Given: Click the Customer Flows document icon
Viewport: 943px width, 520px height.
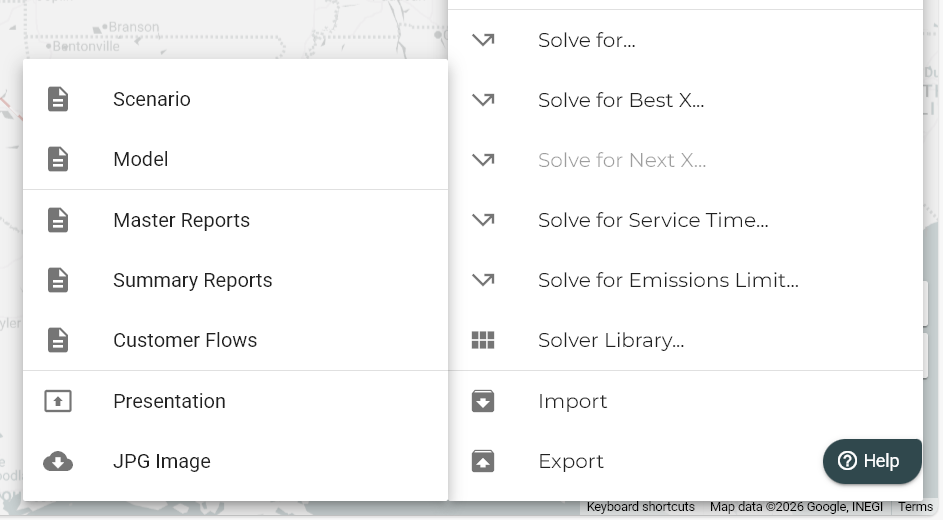Looking at the screenshot, I should (58, 340).
